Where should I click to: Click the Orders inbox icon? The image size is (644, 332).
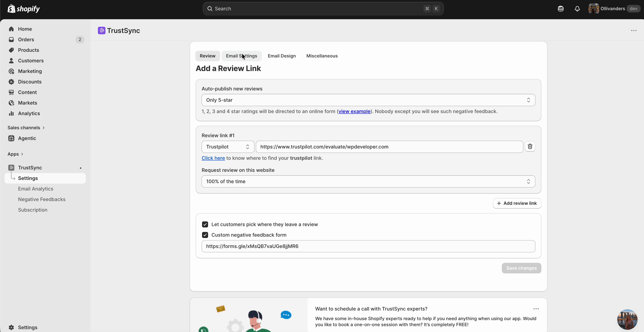[11, 40]
